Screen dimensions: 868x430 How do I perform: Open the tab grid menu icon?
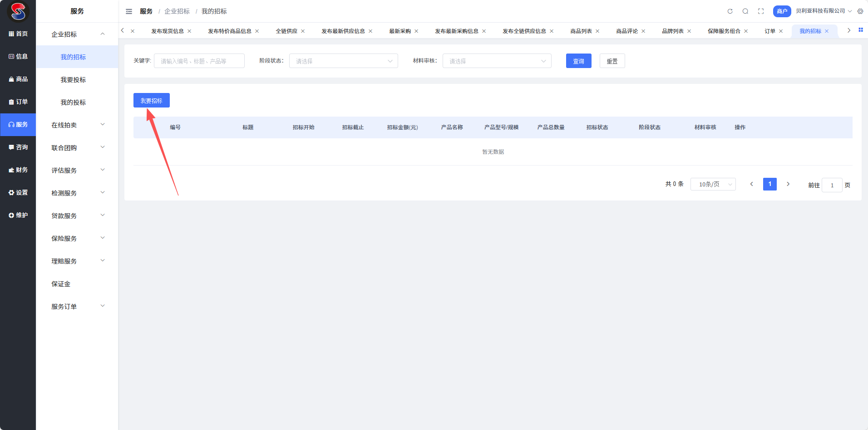coord(860,30)
